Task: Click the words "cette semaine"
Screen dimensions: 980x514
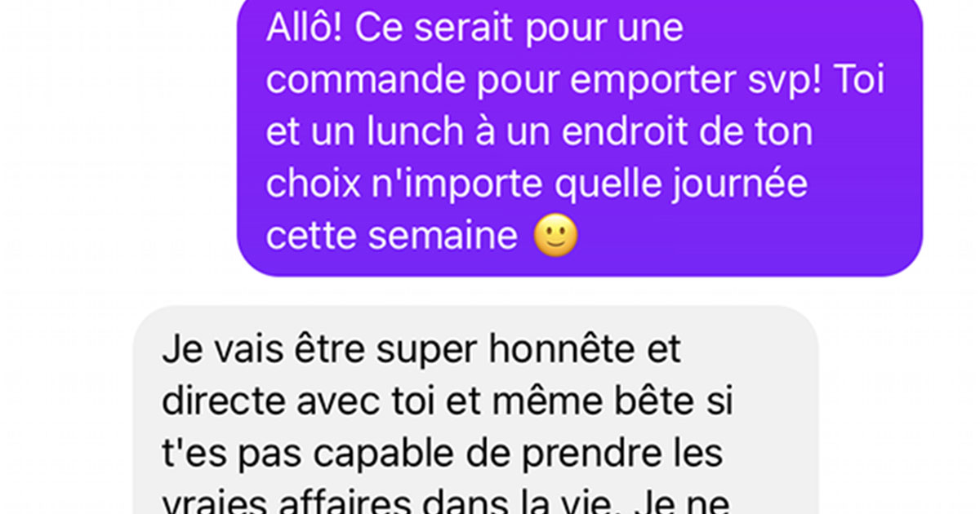Action: click(392, 237)
